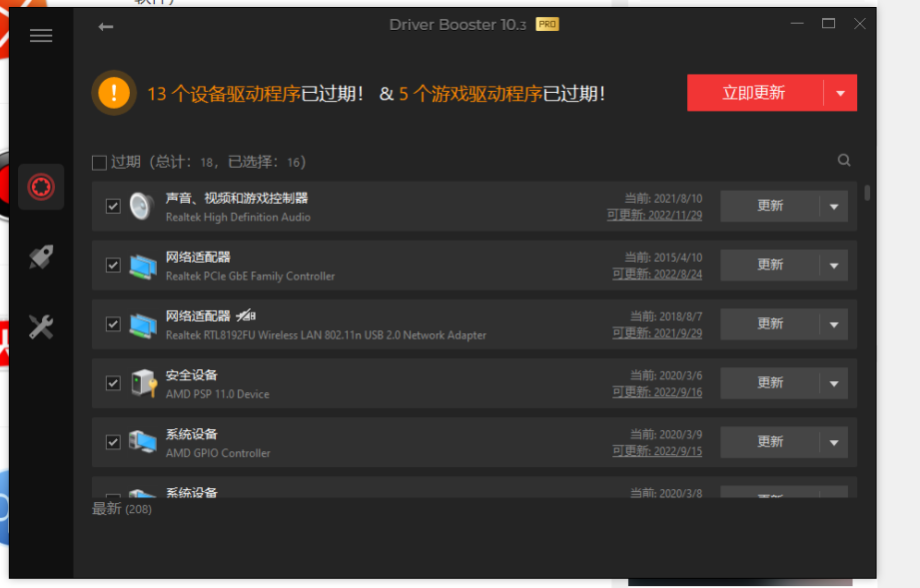The width and height of the screenshot is (920, 588).
Task: Open the 可更新: 2022/11/29 link
Action: pos(654,216)
